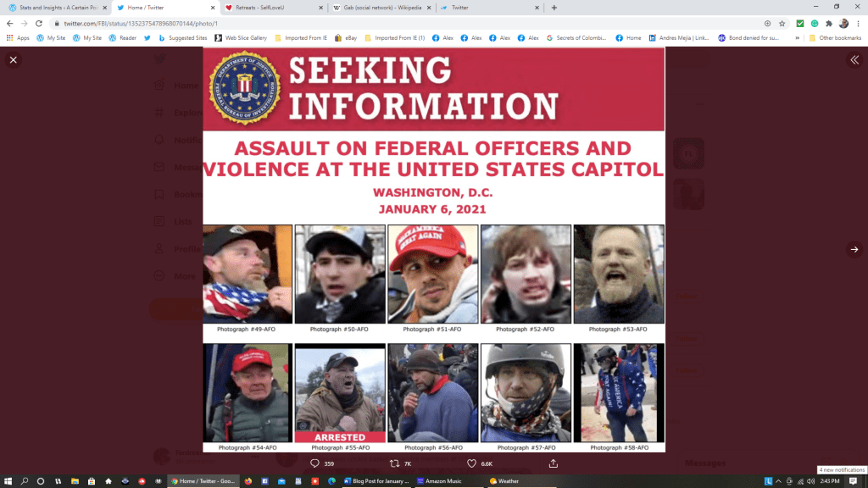Screen dimensions: 868x488
Task: Open the eBay bookmark
Action: [x=345, y=38]
